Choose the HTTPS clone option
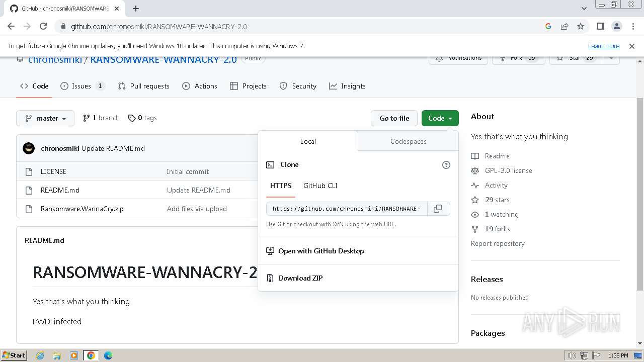 pyautogui.click(x=281, y=186)
